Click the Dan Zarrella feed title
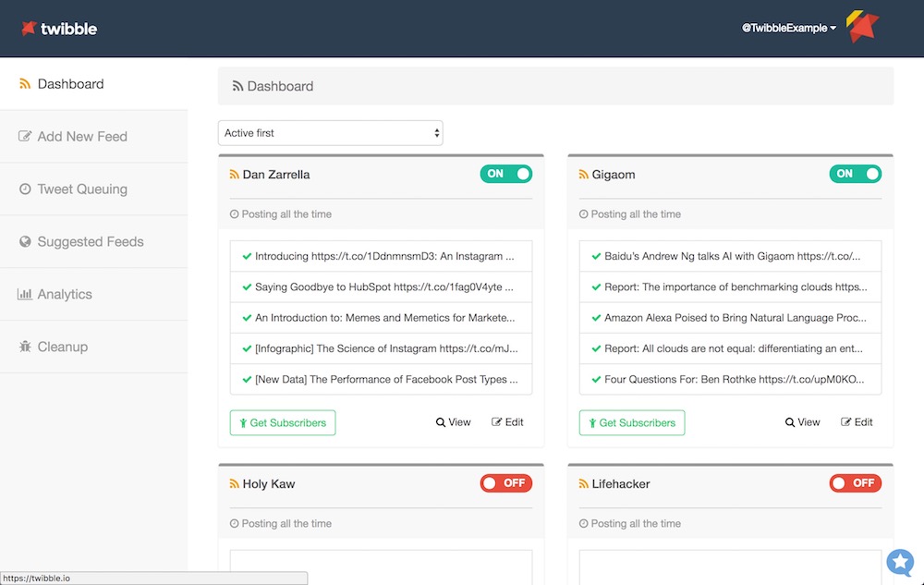The width and height of the screenshot is (924, 585). (x=275, y=175)
